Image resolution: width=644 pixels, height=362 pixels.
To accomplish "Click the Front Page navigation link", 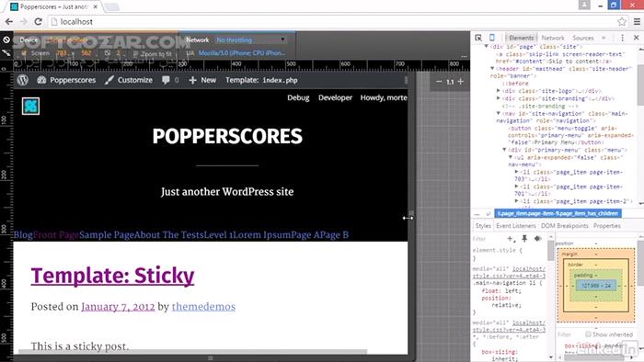I will point(56,235).
